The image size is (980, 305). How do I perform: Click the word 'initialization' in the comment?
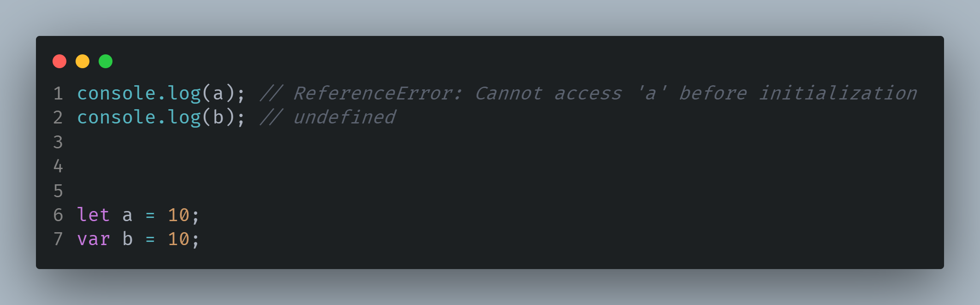[838, 94]
